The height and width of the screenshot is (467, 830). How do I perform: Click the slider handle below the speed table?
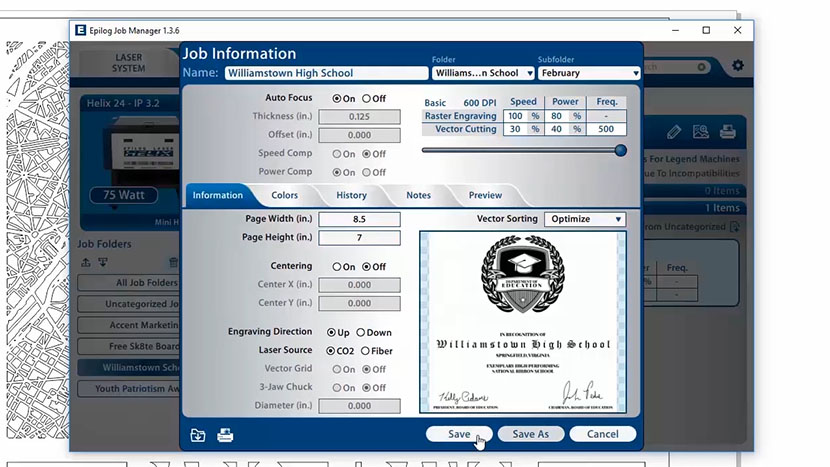tap(620, 151)
